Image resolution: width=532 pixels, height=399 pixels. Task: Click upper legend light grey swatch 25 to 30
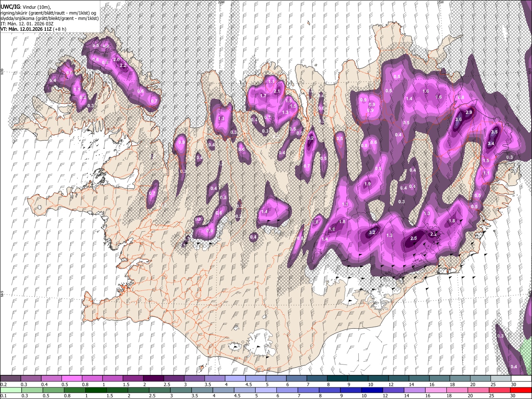coord(500,378)
